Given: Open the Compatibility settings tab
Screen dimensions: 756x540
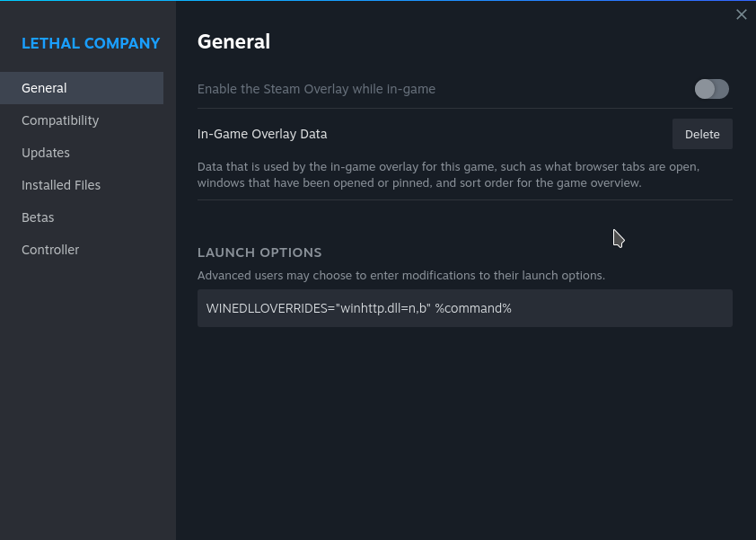Looking at the screenshot, I should [x=60, y=120].
